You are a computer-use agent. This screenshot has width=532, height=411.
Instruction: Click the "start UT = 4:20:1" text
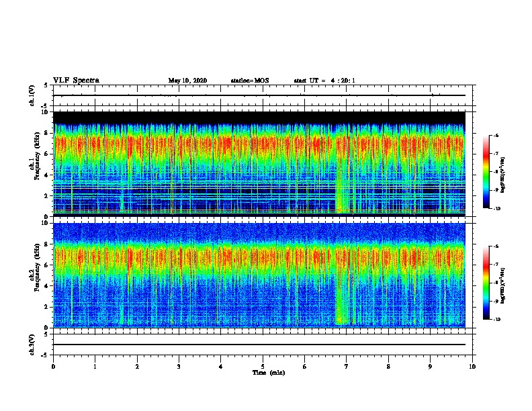click(x=324, y=81)
